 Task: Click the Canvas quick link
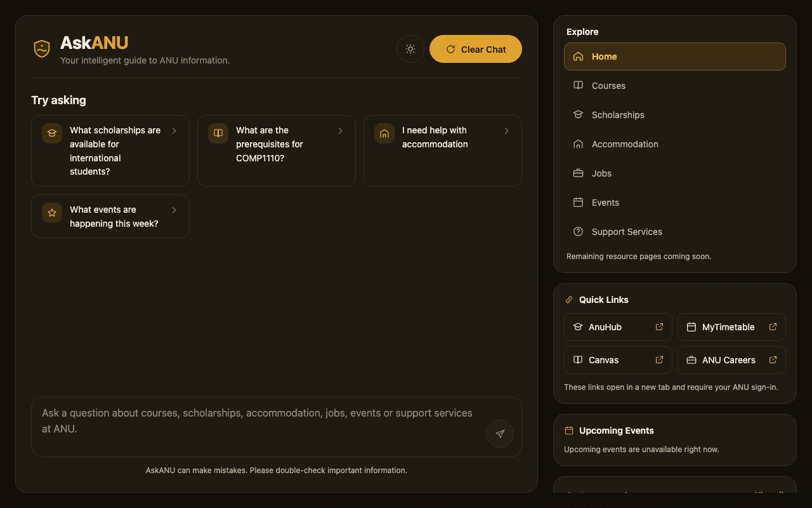point(618,360)
